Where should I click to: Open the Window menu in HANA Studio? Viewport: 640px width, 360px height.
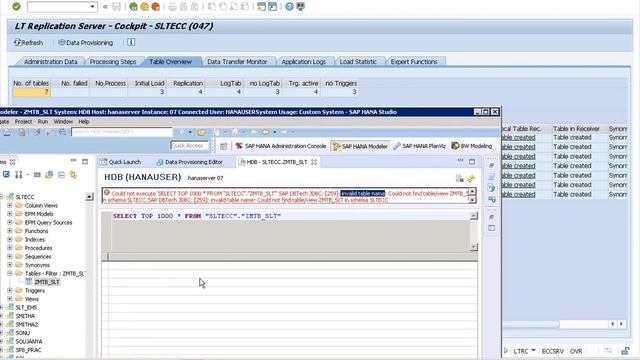63,122
